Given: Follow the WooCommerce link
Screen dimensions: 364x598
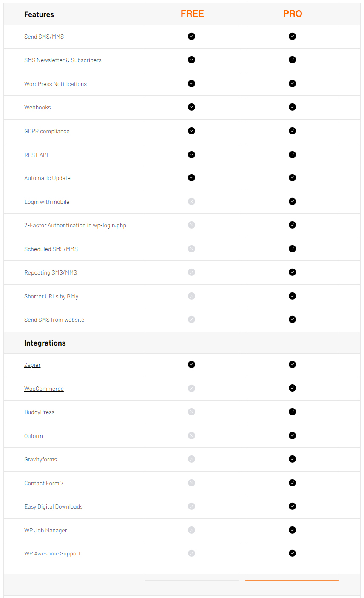Looking at the screenshot, I should [x=44, y=389].
